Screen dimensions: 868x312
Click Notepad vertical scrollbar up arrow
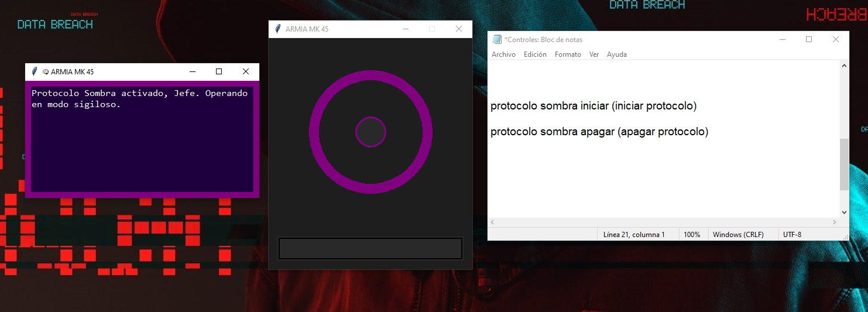[844, 66]
